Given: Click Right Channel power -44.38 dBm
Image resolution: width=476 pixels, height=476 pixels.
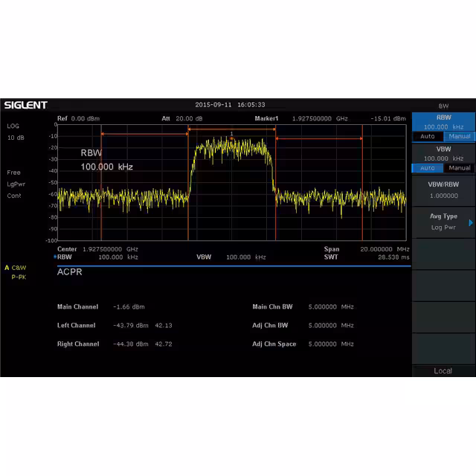Looking at the screenshot, I should click(x=131, y=344).
